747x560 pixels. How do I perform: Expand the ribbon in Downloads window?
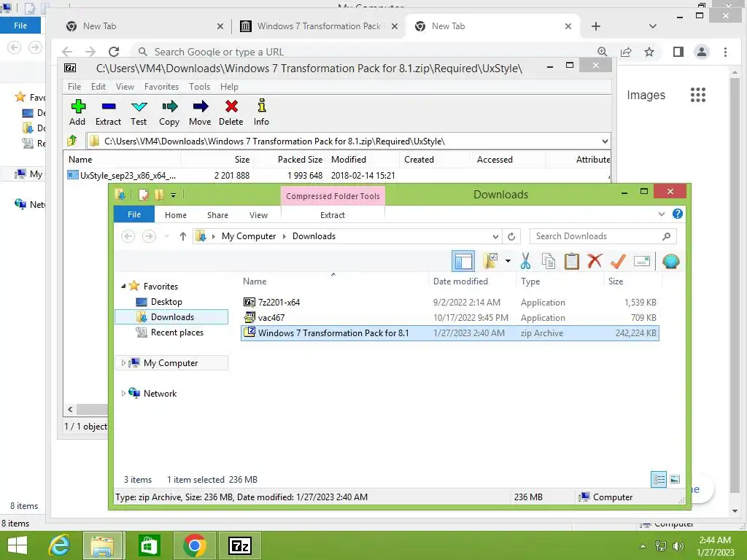(x=661, y=214)
